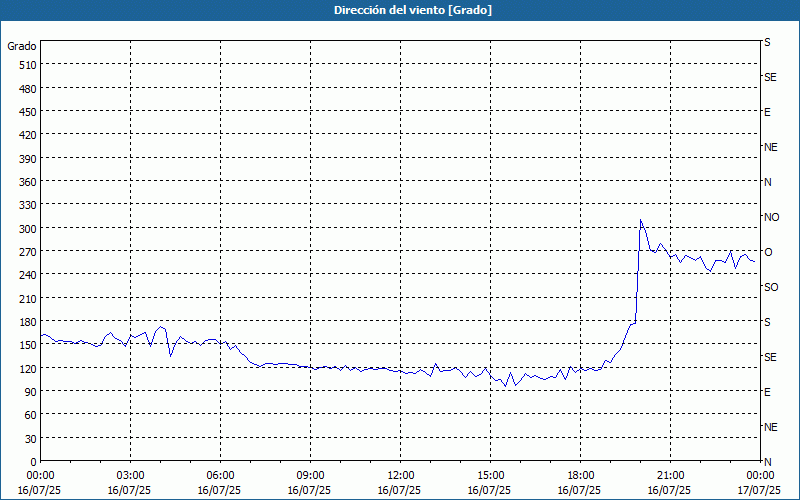800x500 pixels.
Task: Click the 150 degree axis label
Action: (x=25, y=345)
